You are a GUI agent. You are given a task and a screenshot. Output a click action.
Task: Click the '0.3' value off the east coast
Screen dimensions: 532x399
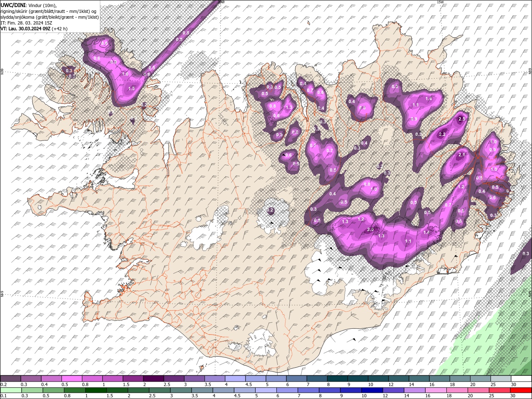coord(525,254)
